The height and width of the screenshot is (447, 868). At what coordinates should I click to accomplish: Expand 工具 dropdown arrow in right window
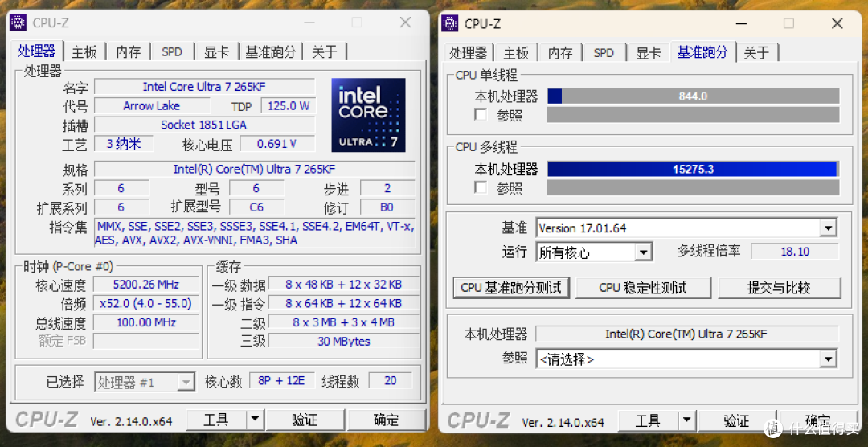pos(687,420)
